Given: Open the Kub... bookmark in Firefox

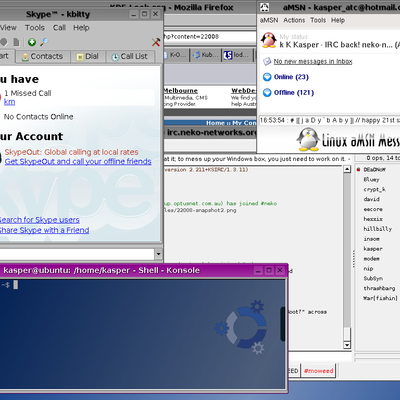Looking at the screenshot, I should [206, 55].
